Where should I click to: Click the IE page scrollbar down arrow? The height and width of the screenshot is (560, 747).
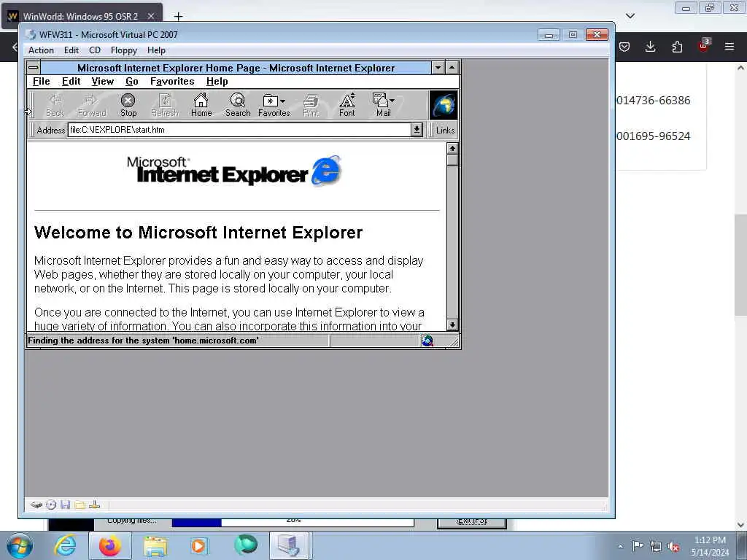coord(452,324)
